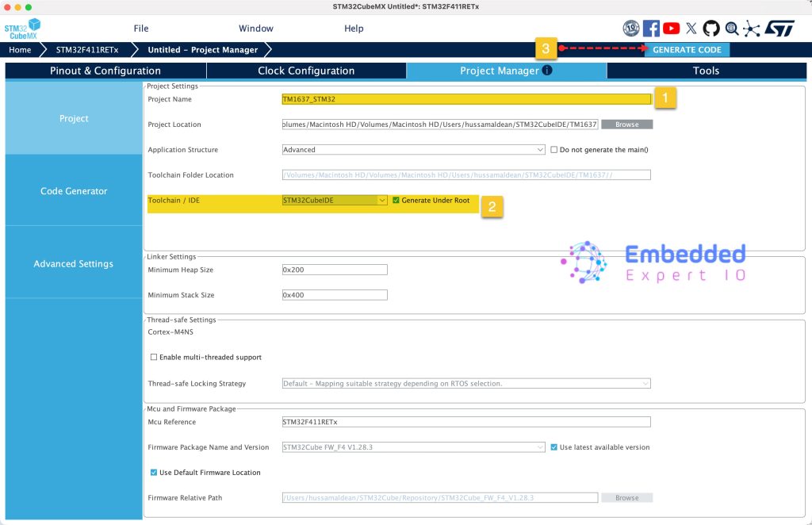
Task: Click the 10-year anniversary badge icon
Action: pyautogui.click(x=631, y=29)
